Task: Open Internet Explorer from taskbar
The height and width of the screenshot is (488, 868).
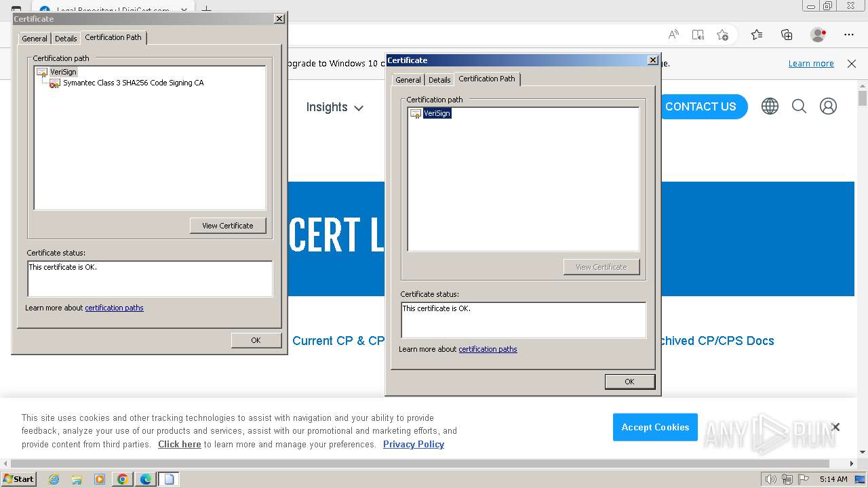Action: 54,479
